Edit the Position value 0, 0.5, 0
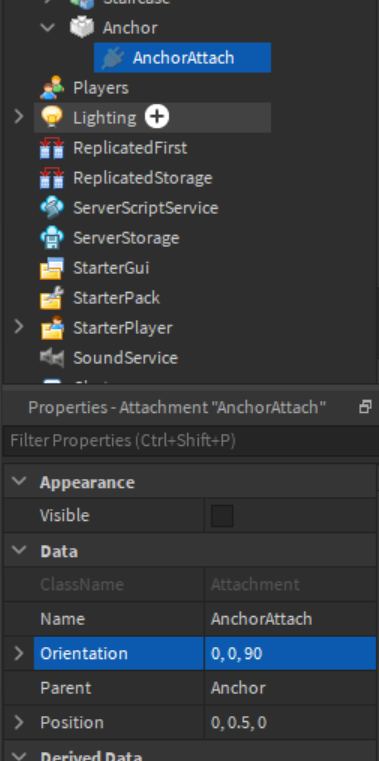Screen dimensions: 379x761 290,722
